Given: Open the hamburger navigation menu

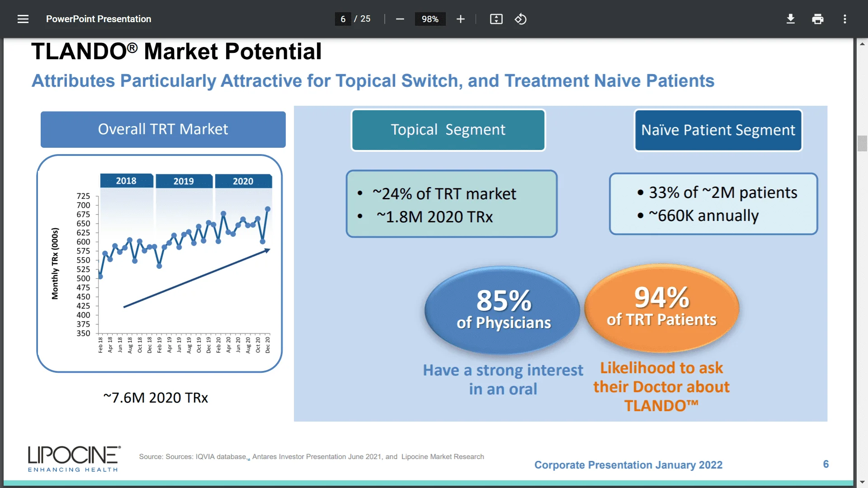Looking at the screenshot, I should [23, 19].
